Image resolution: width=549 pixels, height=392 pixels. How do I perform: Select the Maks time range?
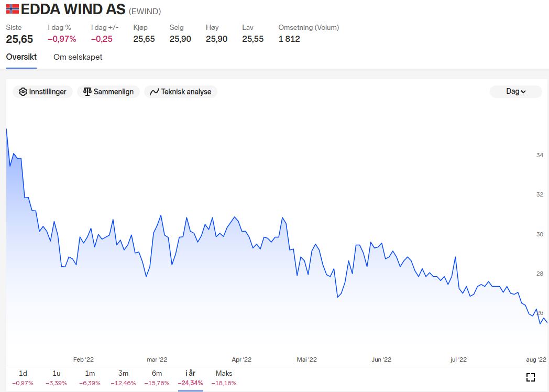[x=224, y=378]
